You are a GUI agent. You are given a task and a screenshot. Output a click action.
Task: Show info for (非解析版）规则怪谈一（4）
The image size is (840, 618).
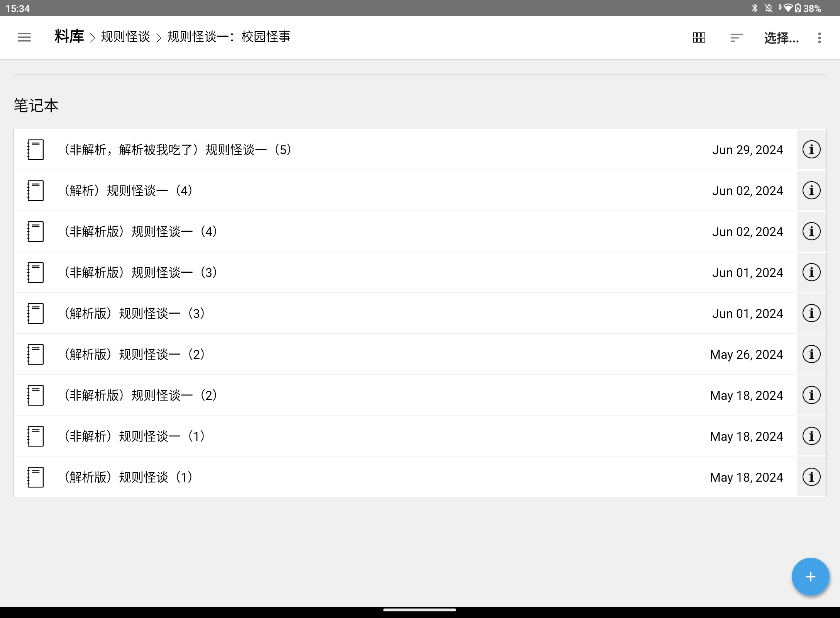coord(811,231)
